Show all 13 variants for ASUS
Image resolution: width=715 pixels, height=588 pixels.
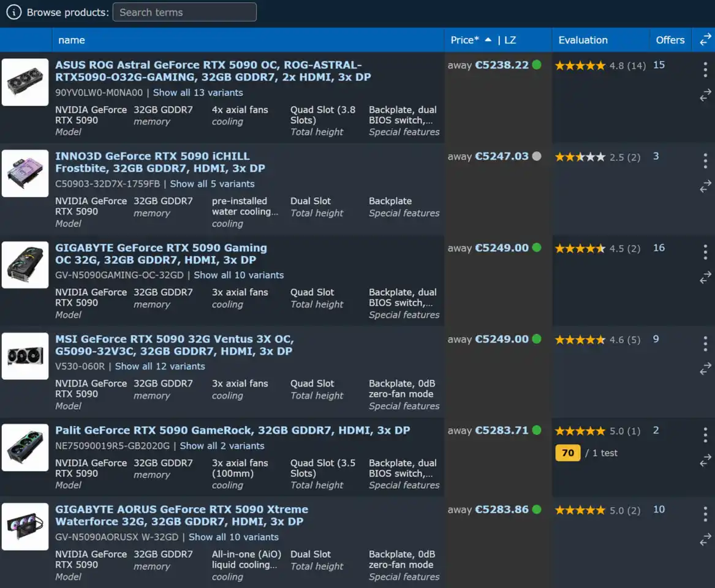pyautogui.click(x=198, y=92)
